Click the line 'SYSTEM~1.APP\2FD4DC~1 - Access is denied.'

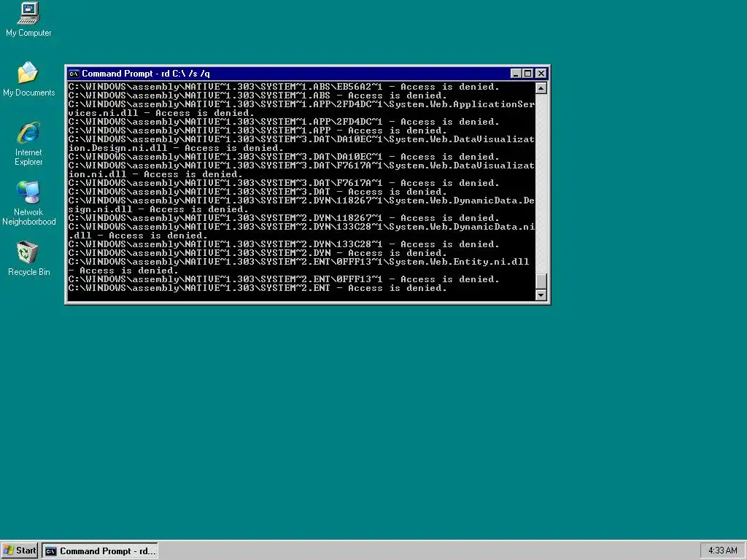pyautogui.click(x=284, y=122)
